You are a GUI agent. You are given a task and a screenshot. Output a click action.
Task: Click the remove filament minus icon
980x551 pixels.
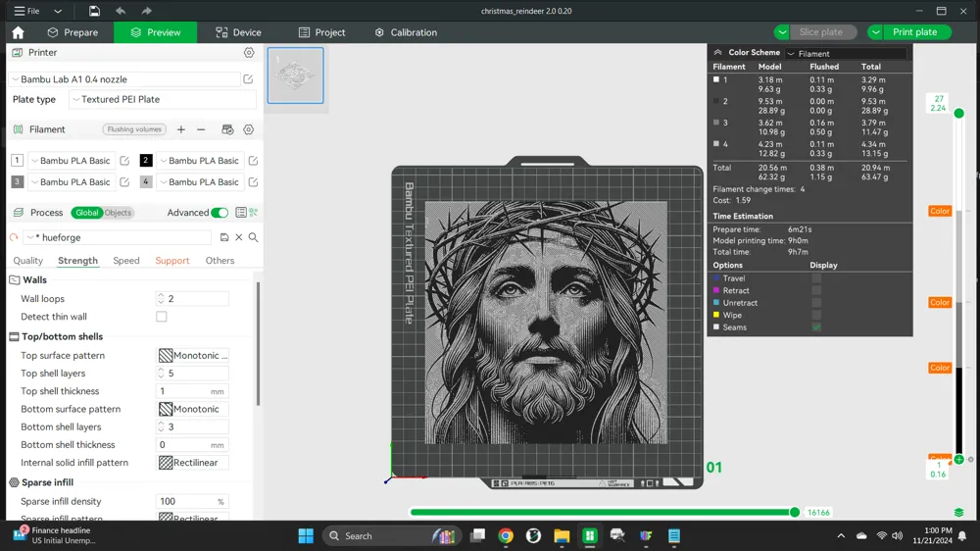tap(201, 129)
